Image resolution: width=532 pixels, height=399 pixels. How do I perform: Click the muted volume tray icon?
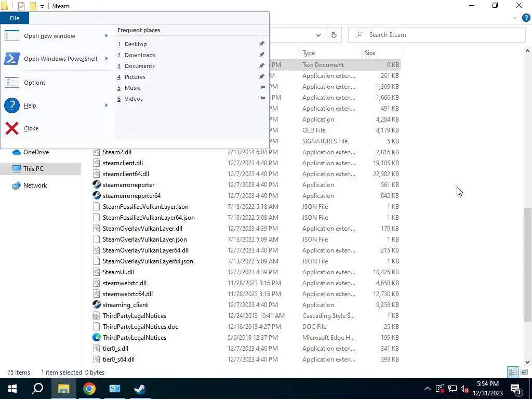[464, 389]
